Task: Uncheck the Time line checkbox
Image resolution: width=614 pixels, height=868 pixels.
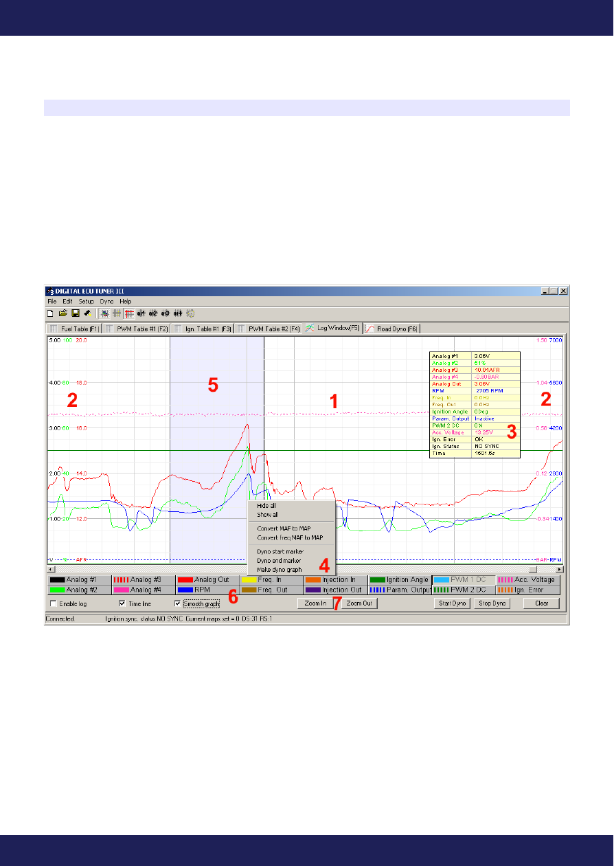Action: 123,604
